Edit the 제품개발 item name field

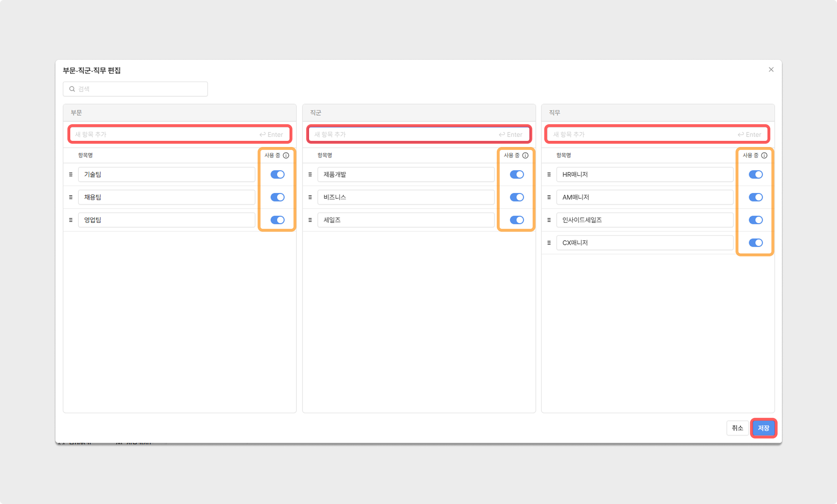point(406,175)
